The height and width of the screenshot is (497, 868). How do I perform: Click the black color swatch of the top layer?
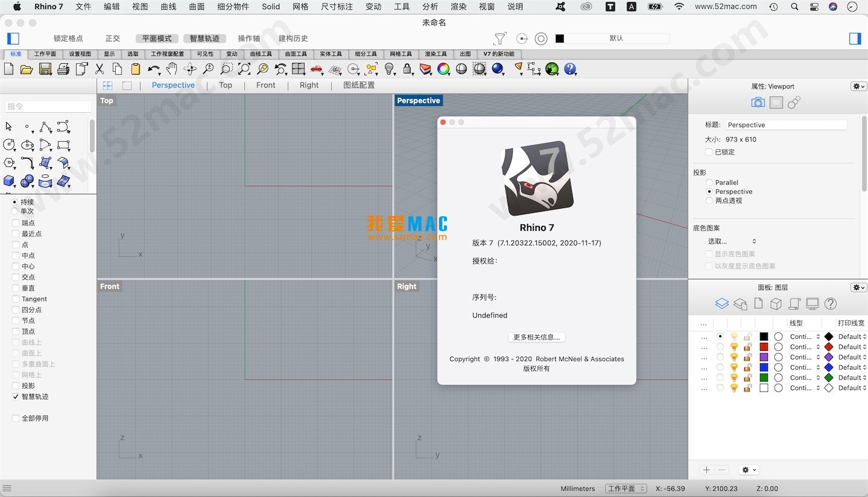[765, 335]
